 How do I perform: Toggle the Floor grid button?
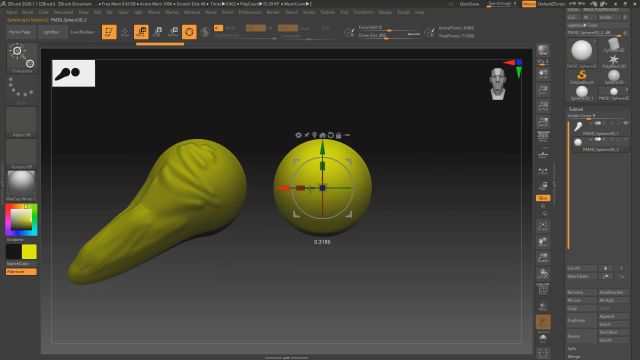(543, 154)
